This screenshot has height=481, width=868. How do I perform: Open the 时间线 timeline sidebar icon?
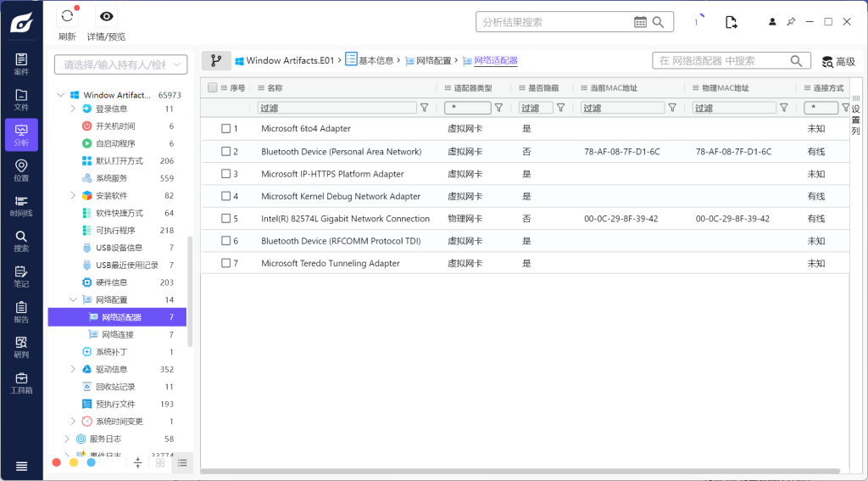click(21, 206)
